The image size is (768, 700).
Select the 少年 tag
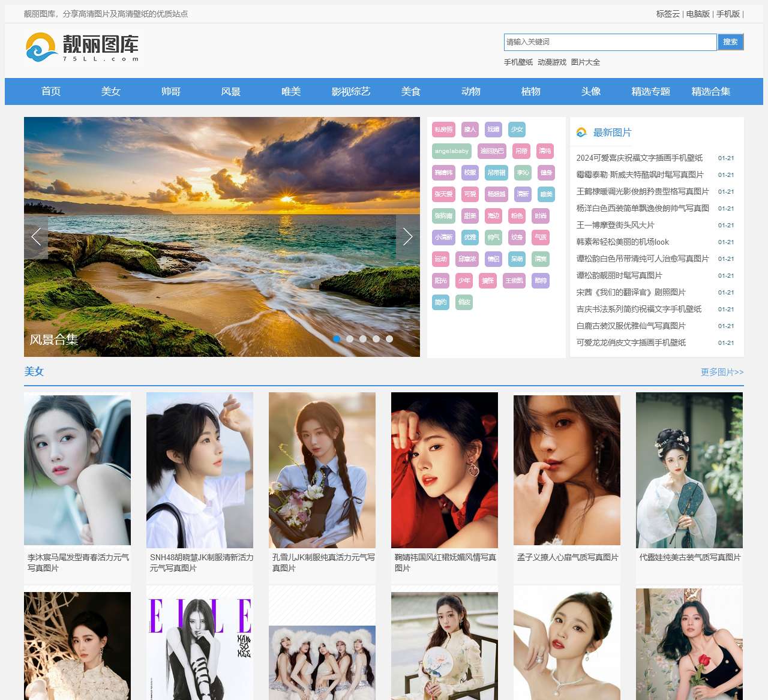[464, 281]
